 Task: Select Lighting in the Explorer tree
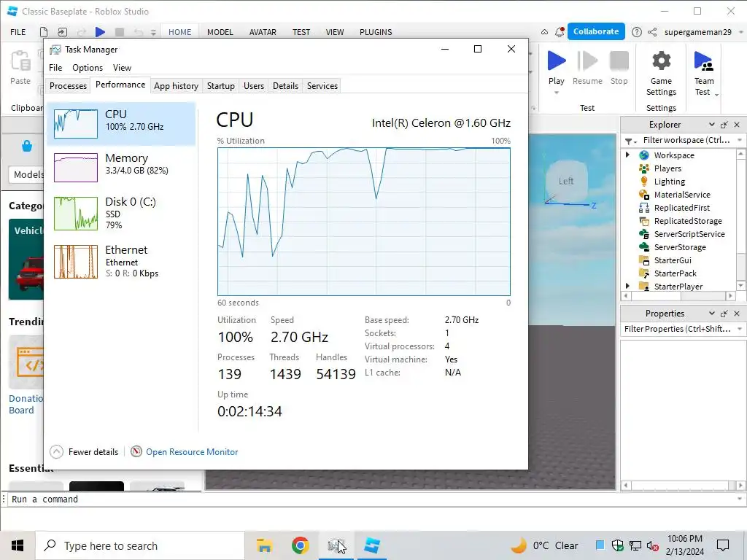click(670, 182)
